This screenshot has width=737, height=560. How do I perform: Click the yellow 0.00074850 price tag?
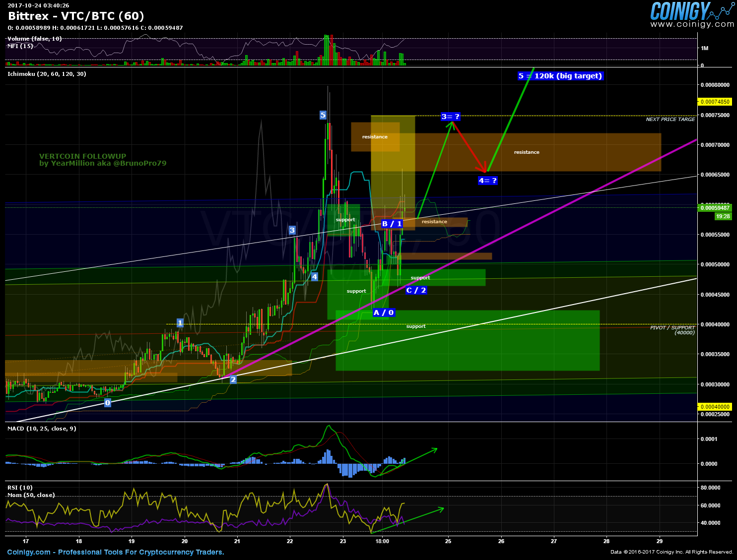pos(715,102)
